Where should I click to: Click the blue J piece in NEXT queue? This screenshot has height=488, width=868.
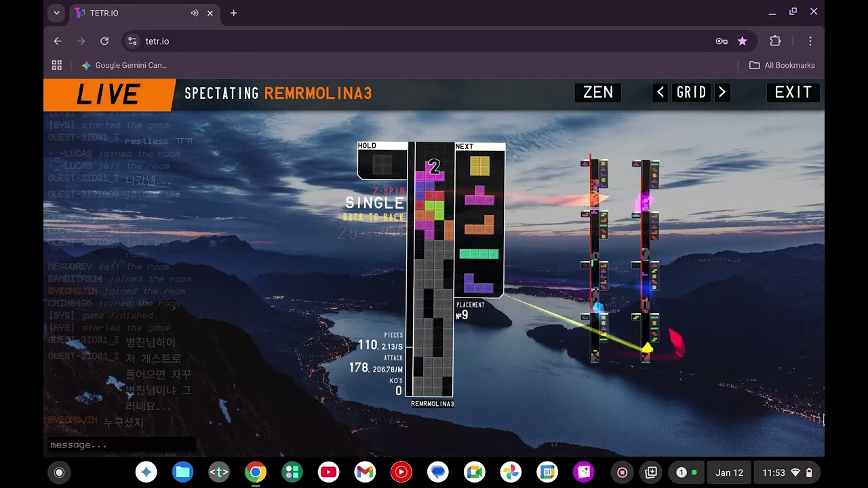(479, 283)
